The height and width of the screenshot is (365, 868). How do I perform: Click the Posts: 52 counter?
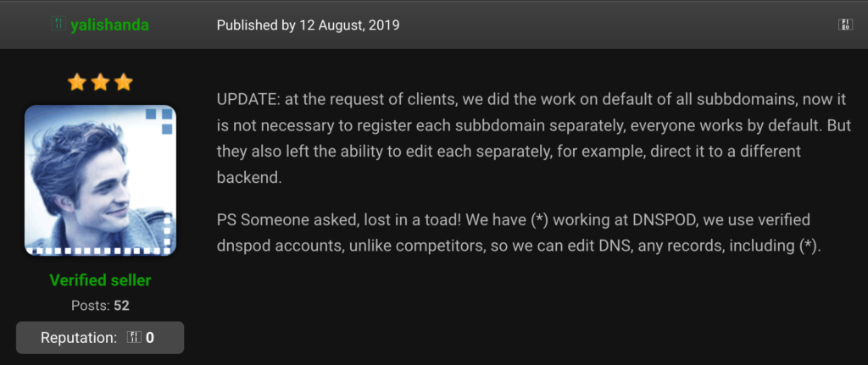pyautogui.click(x=100, y=306)
